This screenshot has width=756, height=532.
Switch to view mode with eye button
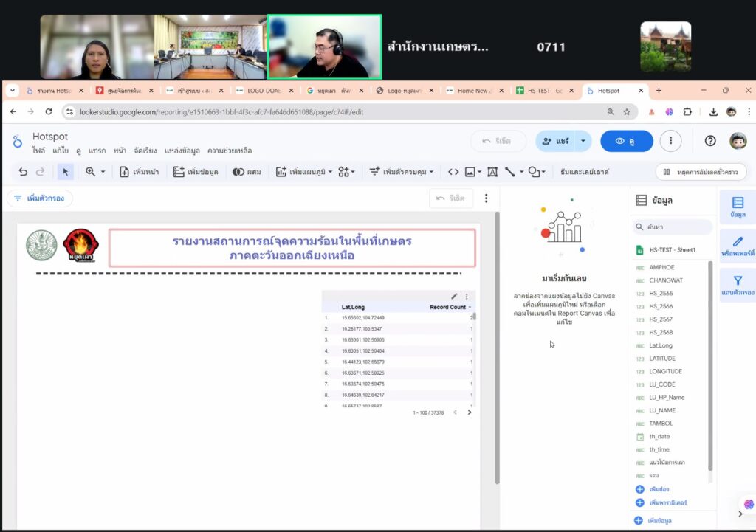626,141
